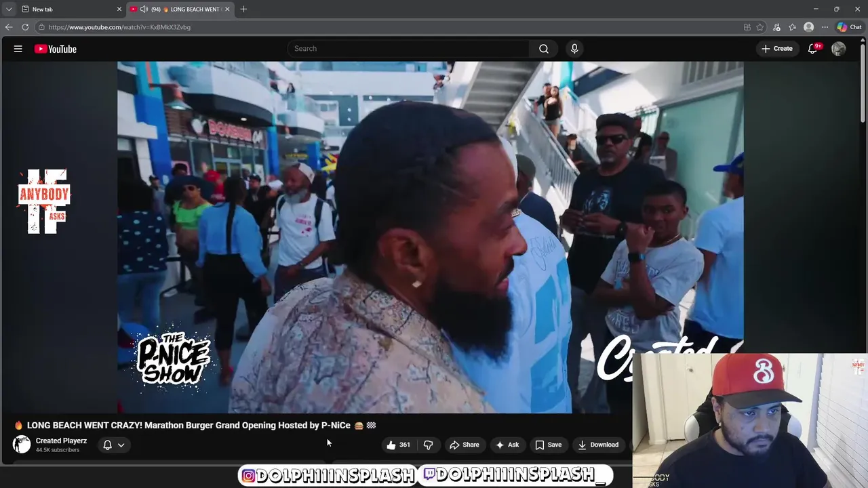Viewport: 868px width, 488px height.
Task: Open the tab actions dropdown
Action: 8,9
